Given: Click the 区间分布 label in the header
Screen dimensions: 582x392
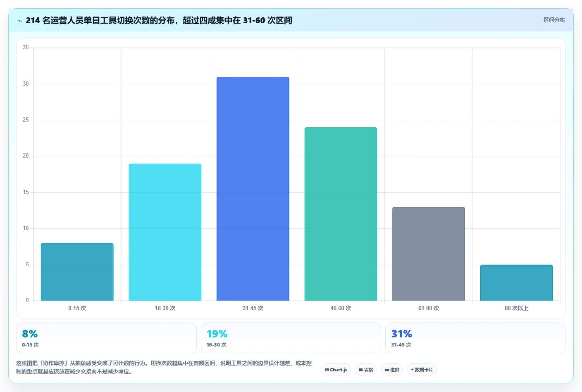Looking at the screenshot, I should pos(554,20).
